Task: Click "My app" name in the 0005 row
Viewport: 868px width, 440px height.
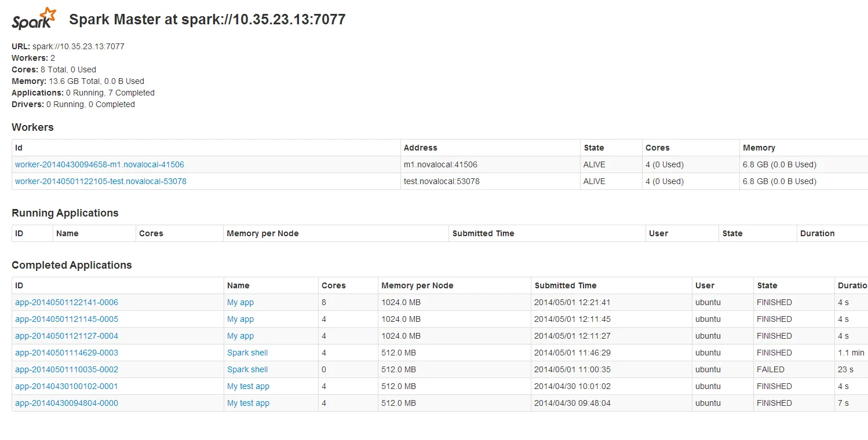Action: [240, 319]
